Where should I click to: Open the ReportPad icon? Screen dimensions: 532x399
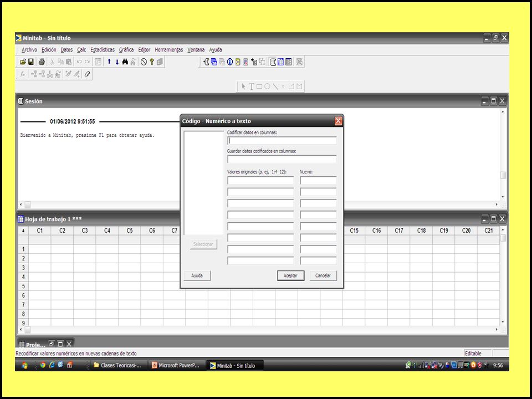(x=246, y=62)
